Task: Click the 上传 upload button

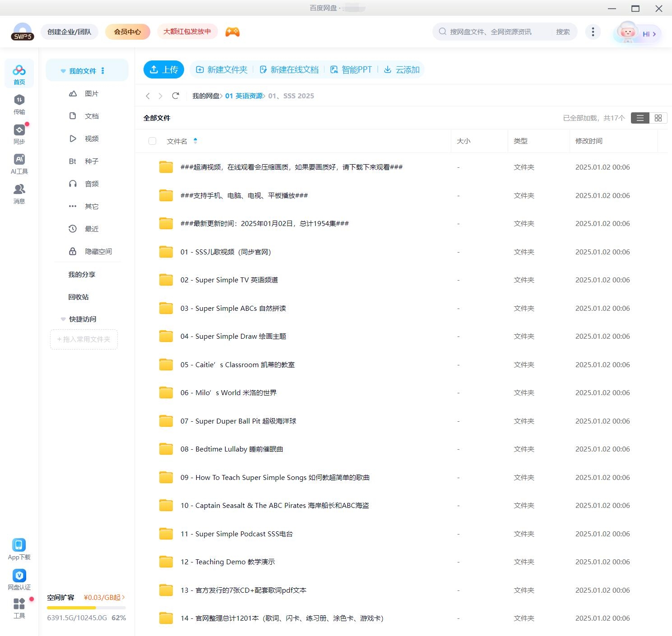Action: [164, 69]
